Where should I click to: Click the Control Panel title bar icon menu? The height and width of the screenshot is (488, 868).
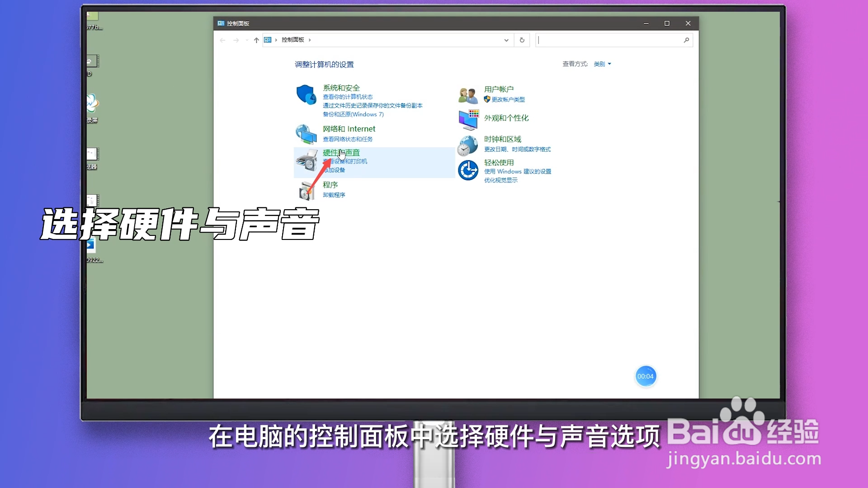tap(221, 23)
